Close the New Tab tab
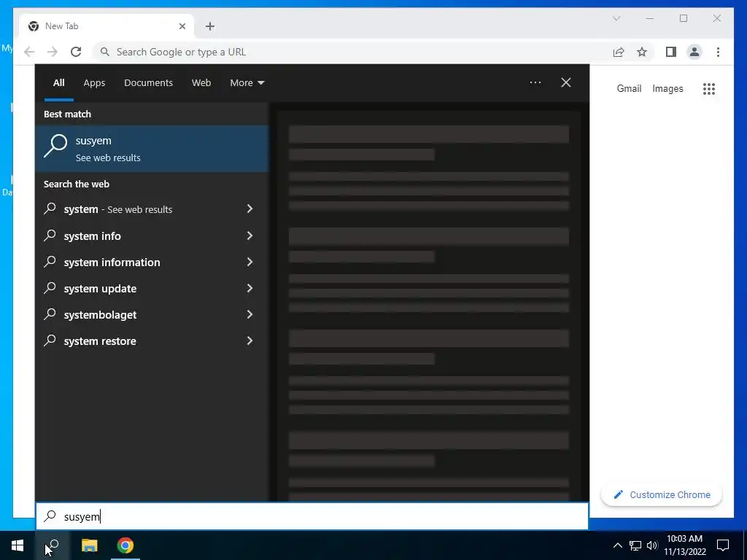The width and height of the screenshot is (747, 560). 182,26
